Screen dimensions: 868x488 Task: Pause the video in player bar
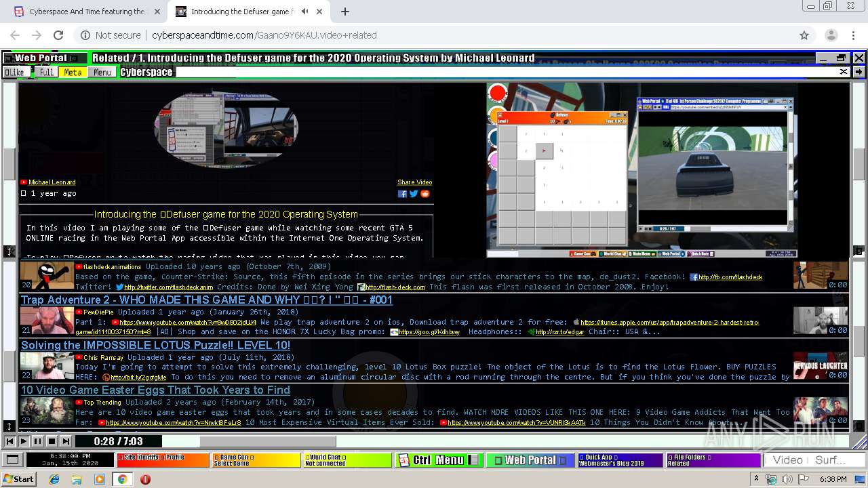click(x=37, y=441)
